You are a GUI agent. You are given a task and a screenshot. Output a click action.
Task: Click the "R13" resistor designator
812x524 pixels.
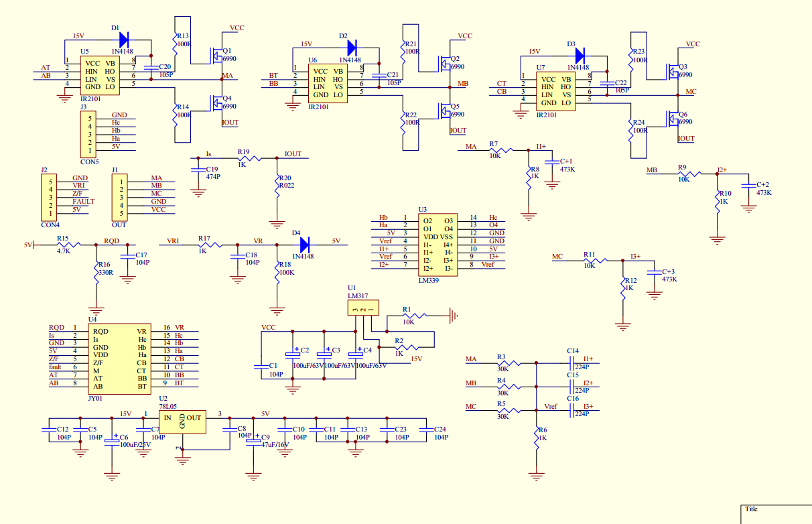pos(183,36)
